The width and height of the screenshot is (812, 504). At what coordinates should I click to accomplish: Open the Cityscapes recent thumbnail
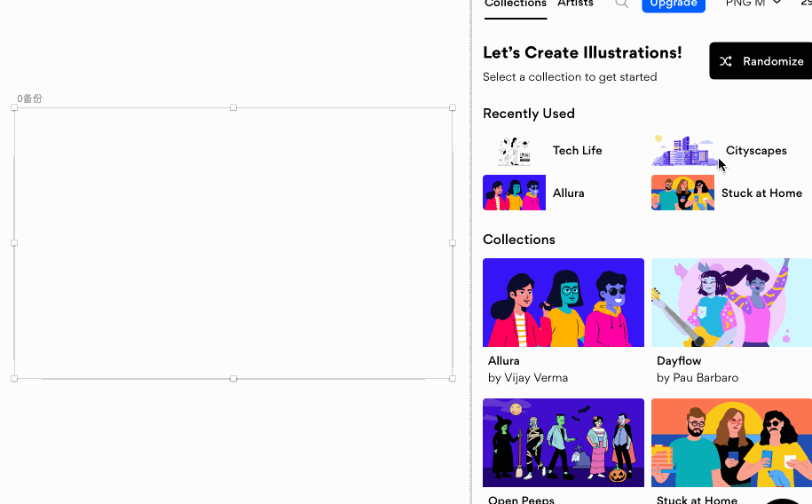tap(682, 150)
